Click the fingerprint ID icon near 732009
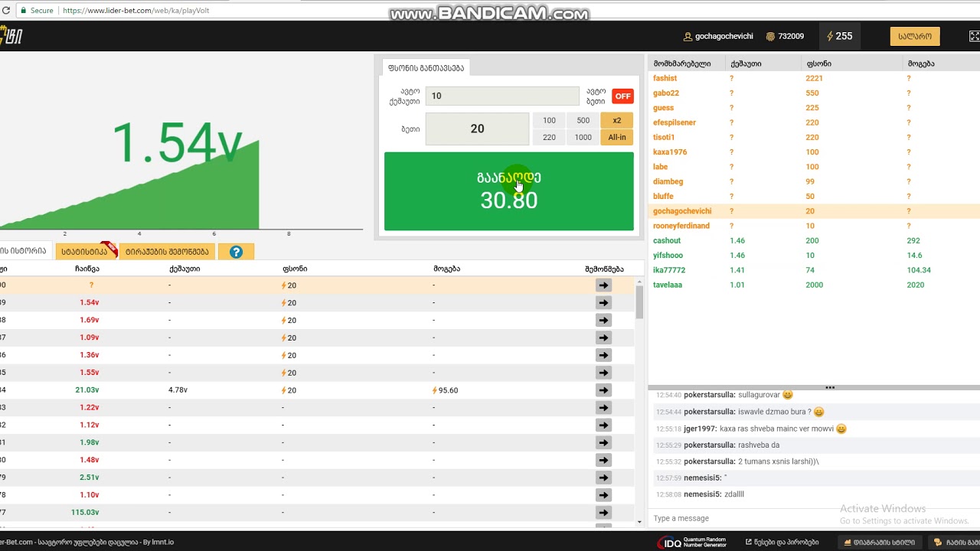The width and height of the screenshot is (980, 551). tap(770, 36)
